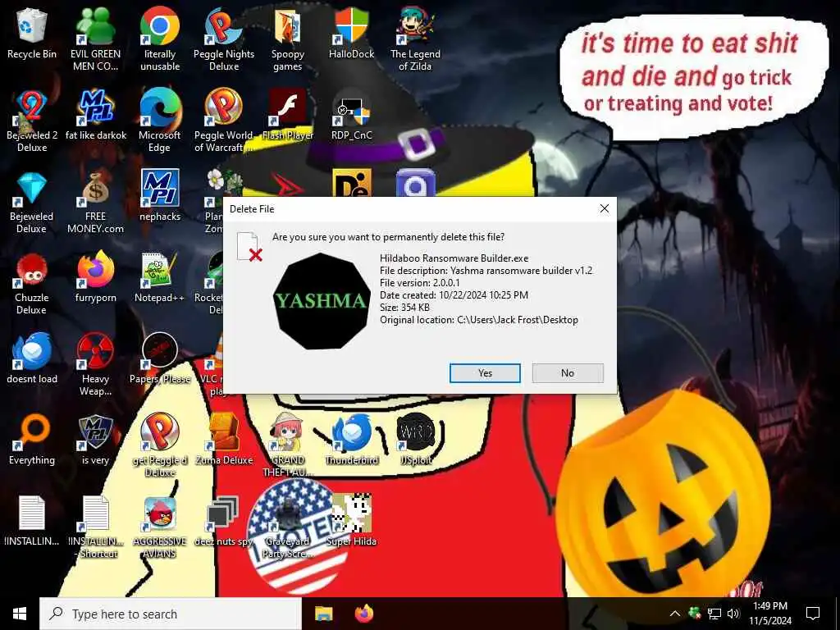
Task: Click 'Date created: 10/22/2024 10:25 PM' text
Action: 454,295
